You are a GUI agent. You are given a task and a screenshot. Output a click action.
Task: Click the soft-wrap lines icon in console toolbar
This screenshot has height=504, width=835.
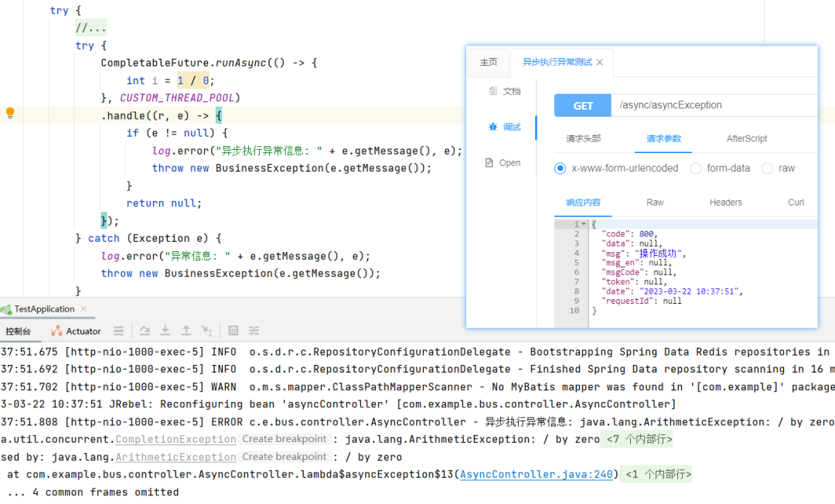[118, 331]
